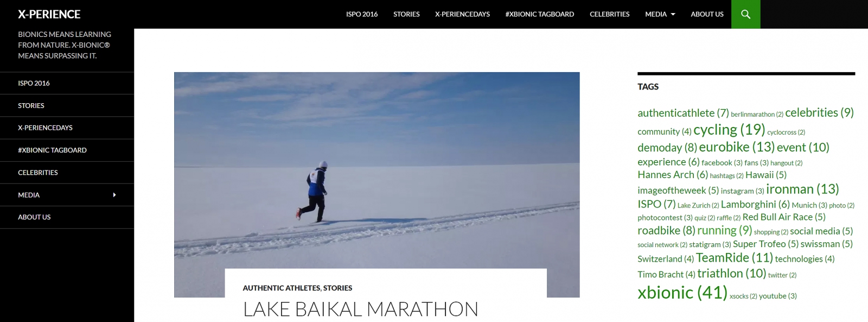868x322 pixels.
Task: Open the ISPO 2016 top menu item
Action: [x=362, y=14]
